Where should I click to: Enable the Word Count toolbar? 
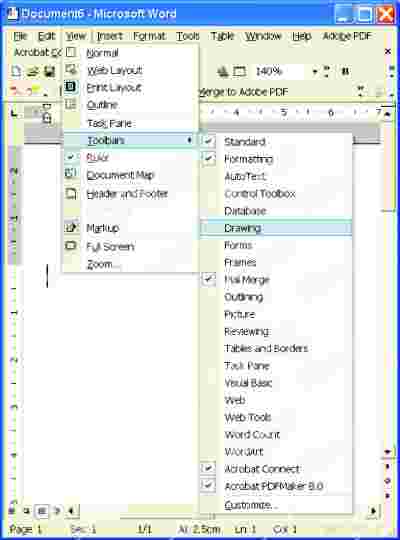pos(276,434)
